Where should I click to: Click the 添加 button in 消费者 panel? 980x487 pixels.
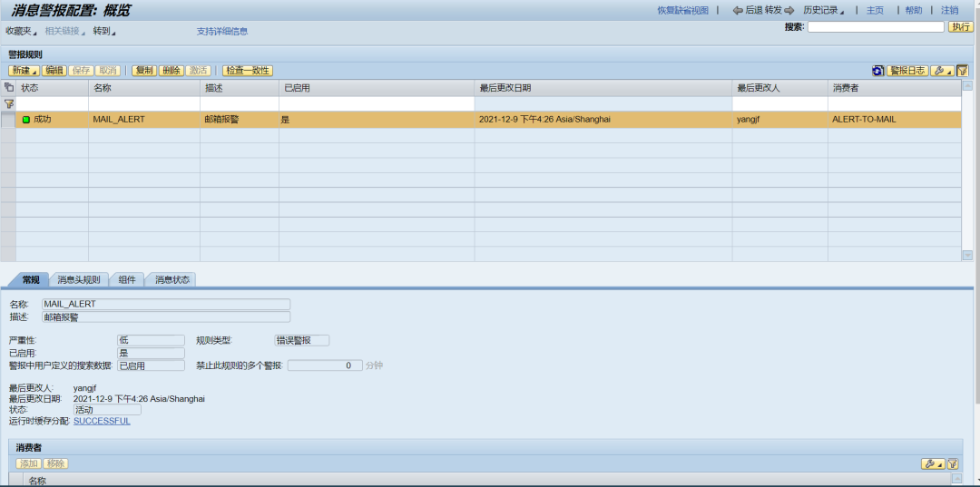(x=28, y=464)
